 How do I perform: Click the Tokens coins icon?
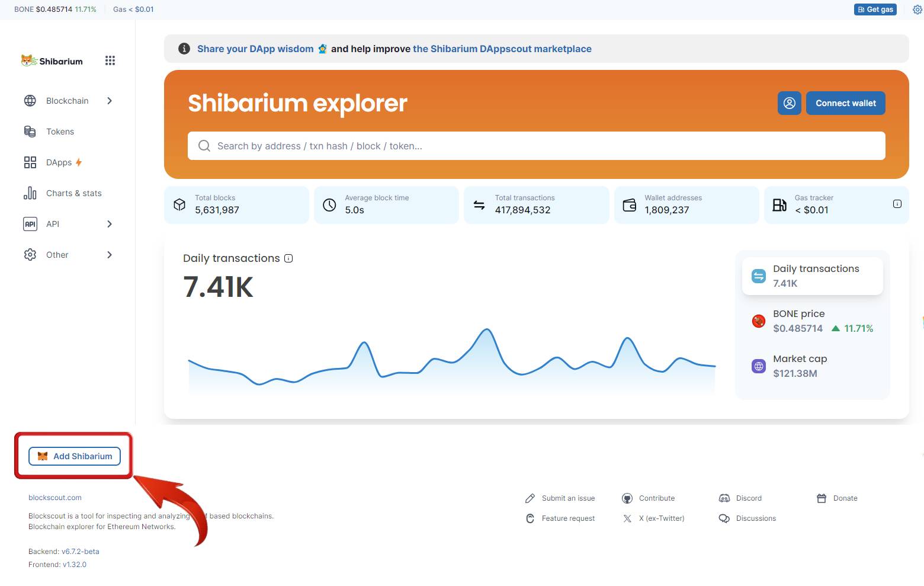(30, 132)
